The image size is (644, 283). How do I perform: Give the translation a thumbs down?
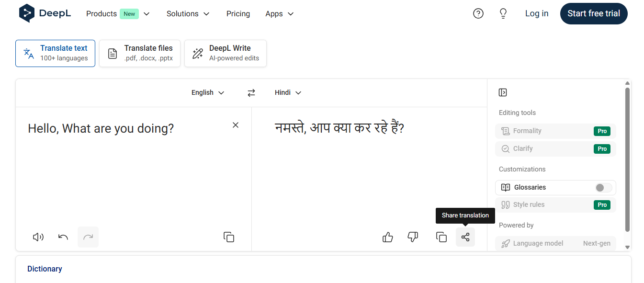coord(412,237)
